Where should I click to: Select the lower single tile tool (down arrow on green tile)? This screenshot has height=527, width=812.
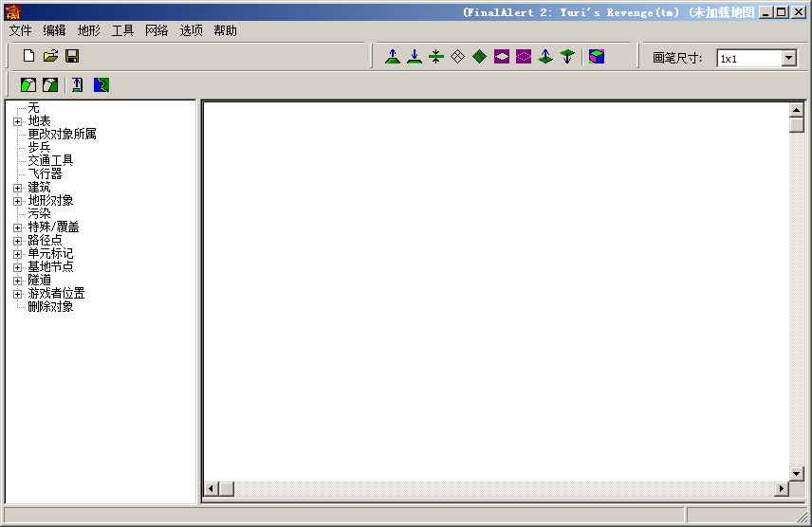click(567, 57)
